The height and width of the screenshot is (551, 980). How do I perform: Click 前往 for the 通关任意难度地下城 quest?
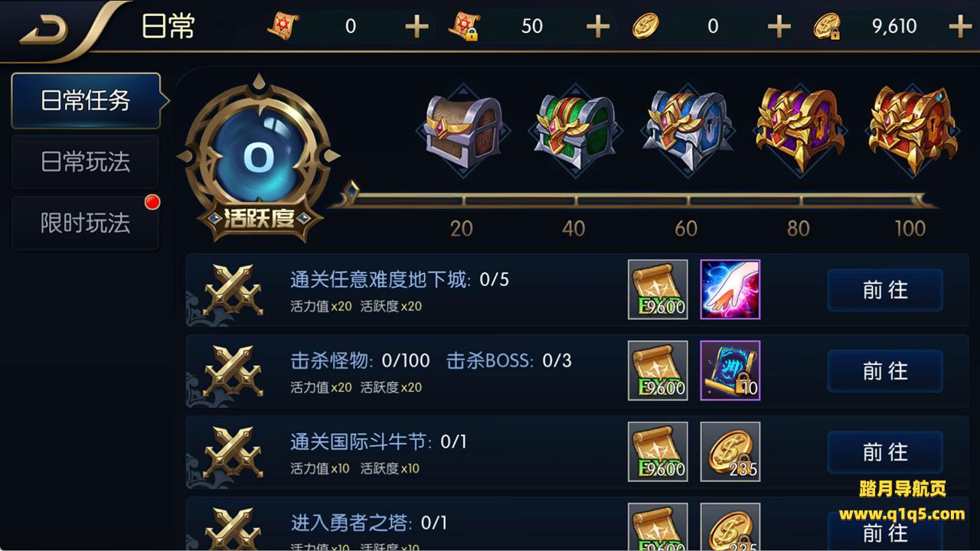point(885,290)
